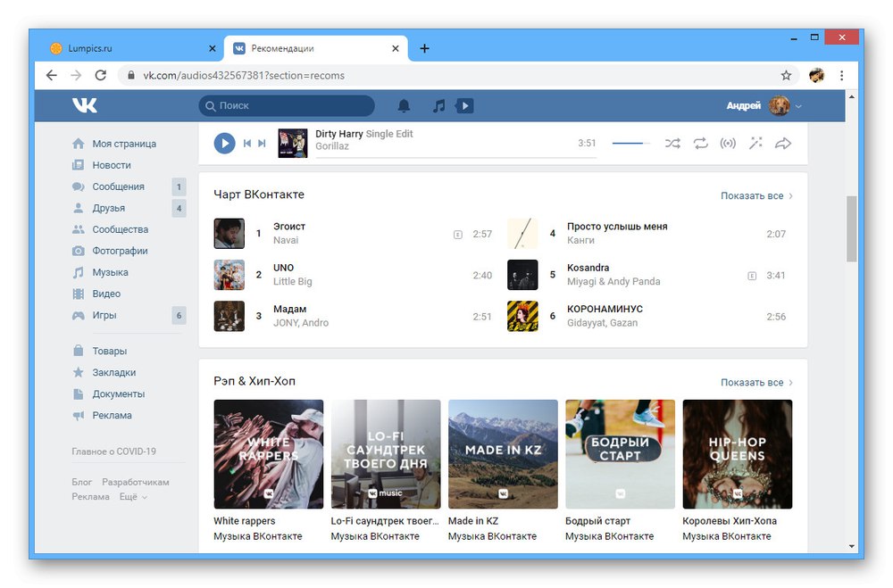This screenshot has height=588, width=893.
Task: Bookmark this page star icon
Action: coord(786,75)
